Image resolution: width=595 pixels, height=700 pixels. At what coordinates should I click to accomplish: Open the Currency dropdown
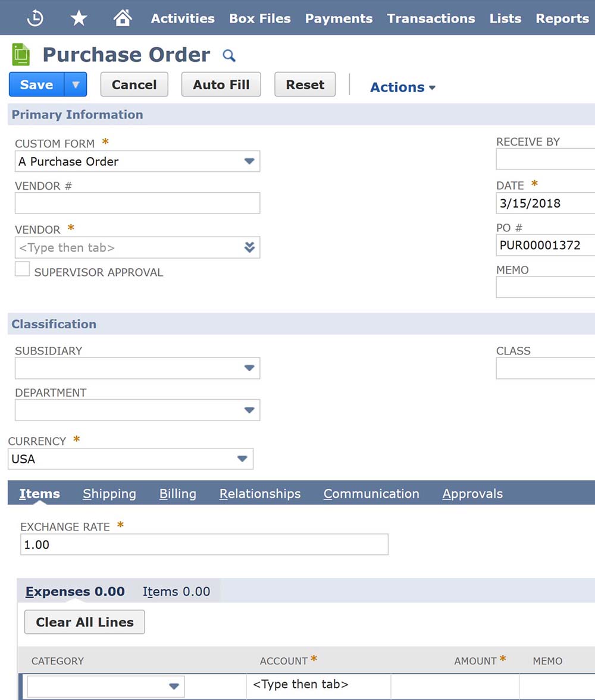point(242,459)
